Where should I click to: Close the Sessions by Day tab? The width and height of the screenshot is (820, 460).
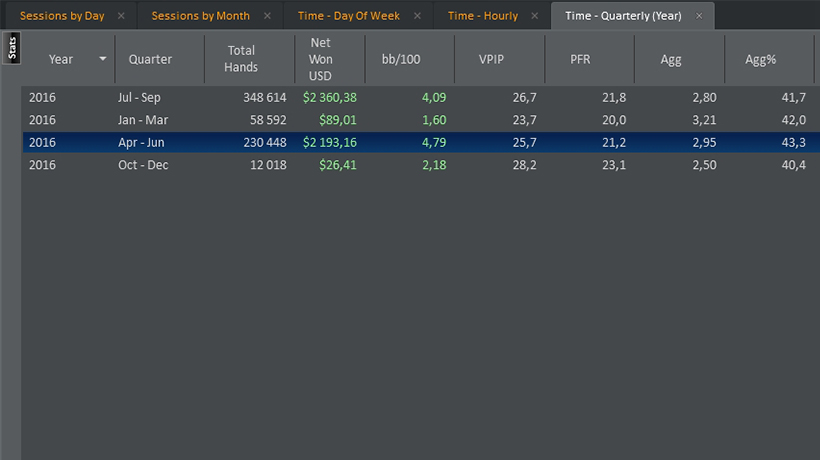pos(121,16)
